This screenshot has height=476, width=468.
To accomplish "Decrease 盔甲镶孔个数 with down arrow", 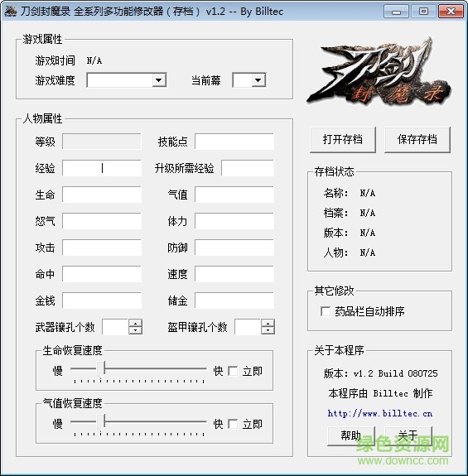I will 268,330.
